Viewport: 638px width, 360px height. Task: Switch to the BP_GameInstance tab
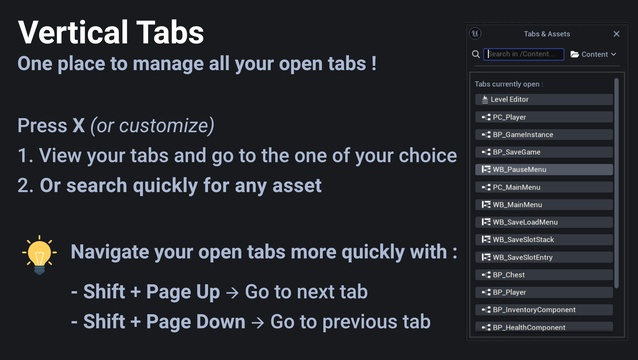click(x=544, y=135)
